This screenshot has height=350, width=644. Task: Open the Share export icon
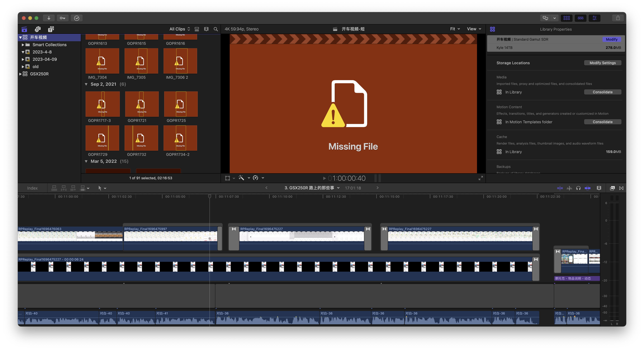click(618, 18)
